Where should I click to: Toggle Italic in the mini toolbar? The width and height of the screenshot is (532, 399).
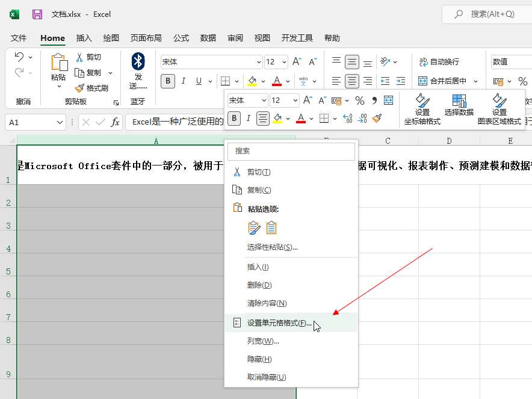[249, 119]
